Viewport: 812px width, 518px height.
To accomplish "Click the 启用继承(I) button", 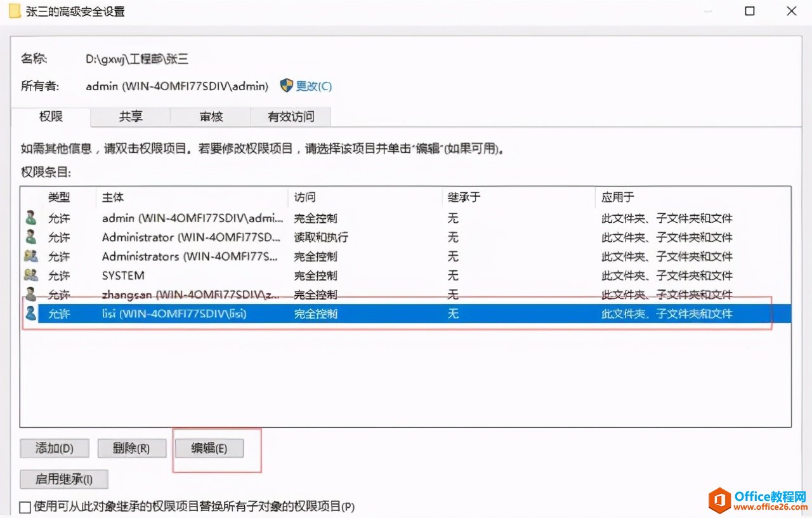I will [64, 479].
